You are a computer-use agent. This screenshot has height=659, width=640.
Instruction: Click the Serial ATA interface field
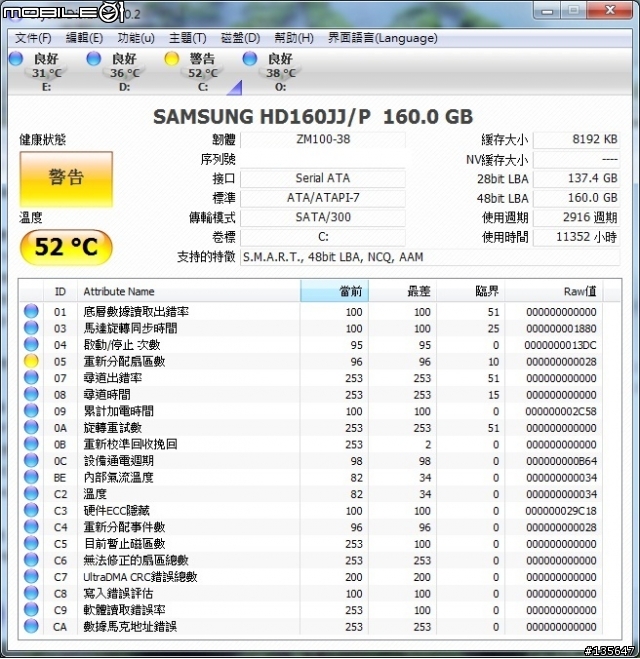(x=323, y=178)
